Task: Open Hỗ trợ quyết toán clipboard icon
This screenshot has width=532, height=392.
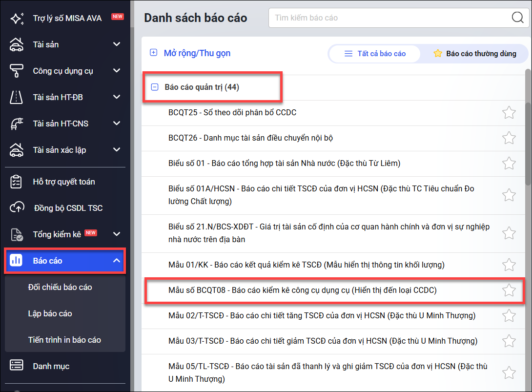Action: (x=17, y=182)
